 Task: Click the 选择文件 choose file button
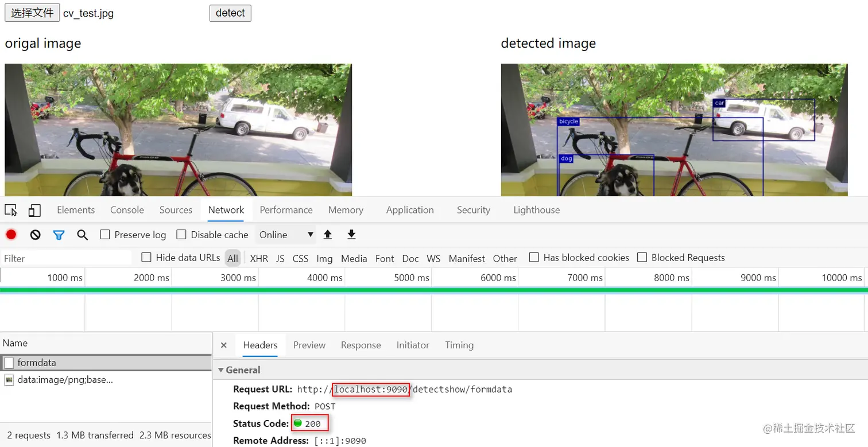[x=32, y=13]
